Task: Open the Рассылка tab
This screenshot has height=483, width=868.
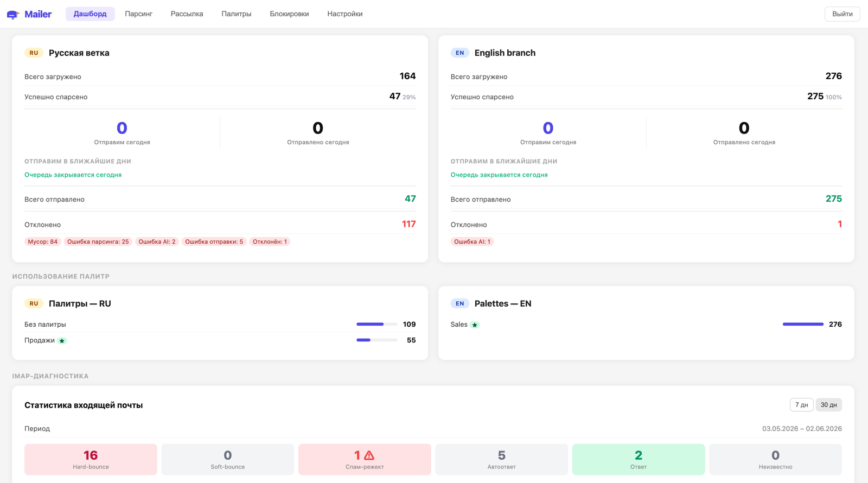Action: (x=187, y=14)
